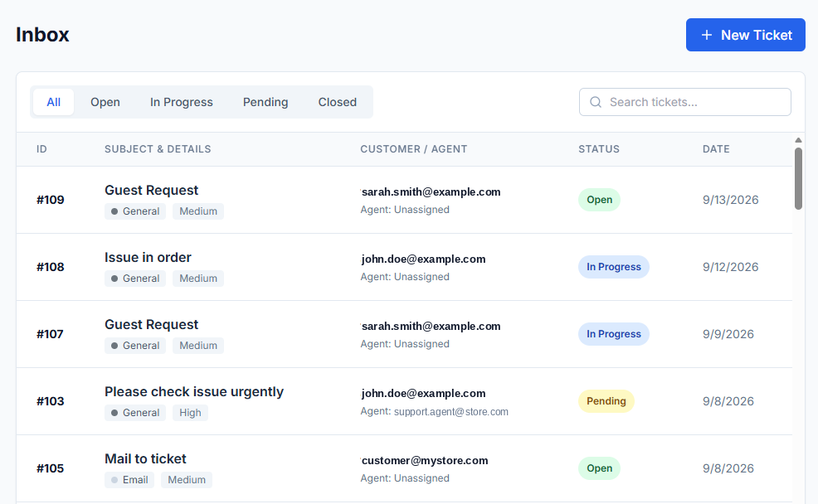Click the magnifier icon in search box
Viewport: 818px width, 504px height.
tap(595, 102)
